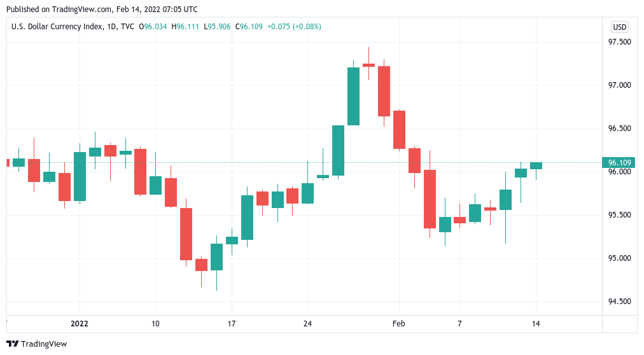
Task: Click the 94.500 price axis label
Action: (x=619, y=302)
